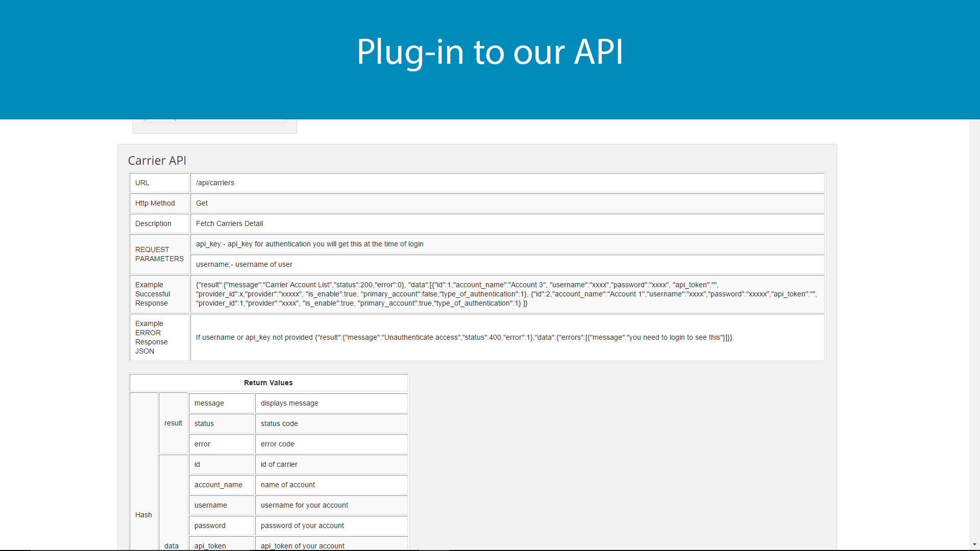Screen dimensions: 980x551
Task: Click the 'Hash' label cell
Action: click(143, 515)
